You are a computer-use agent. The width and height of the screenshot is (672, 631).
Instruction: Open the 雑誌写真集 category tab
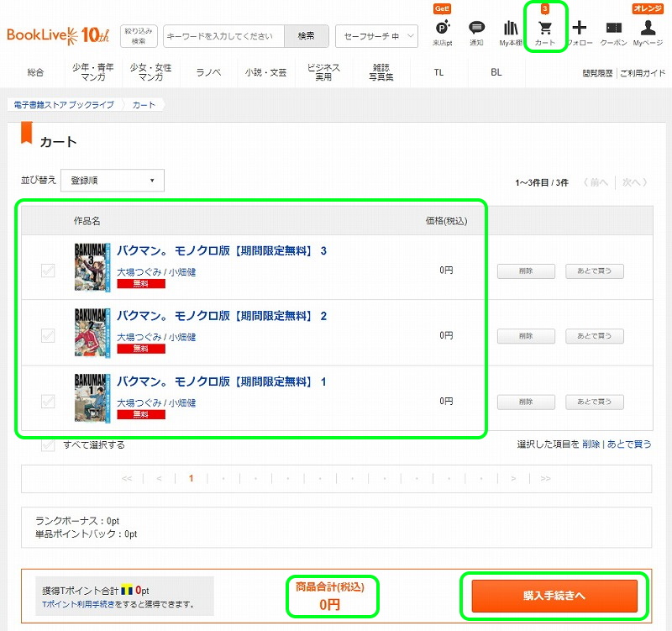click(381, 72)
